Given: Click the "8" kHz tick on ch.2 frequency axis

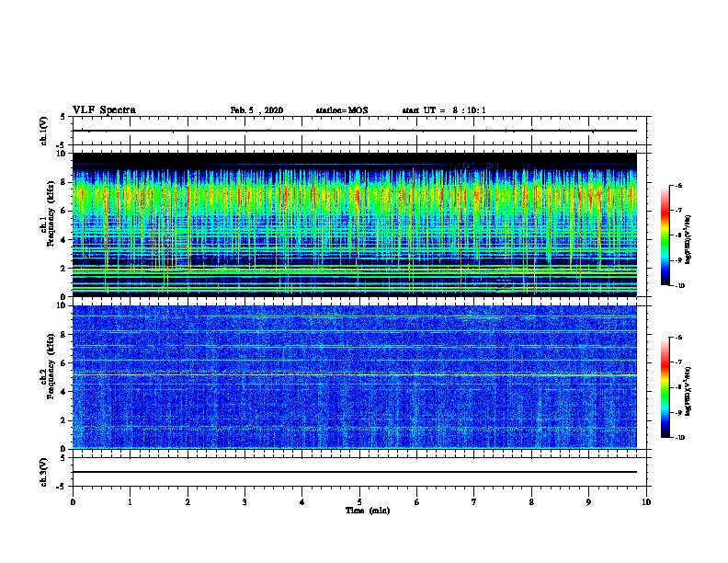Looking at the screenshot, I should [x=63, y=335].
